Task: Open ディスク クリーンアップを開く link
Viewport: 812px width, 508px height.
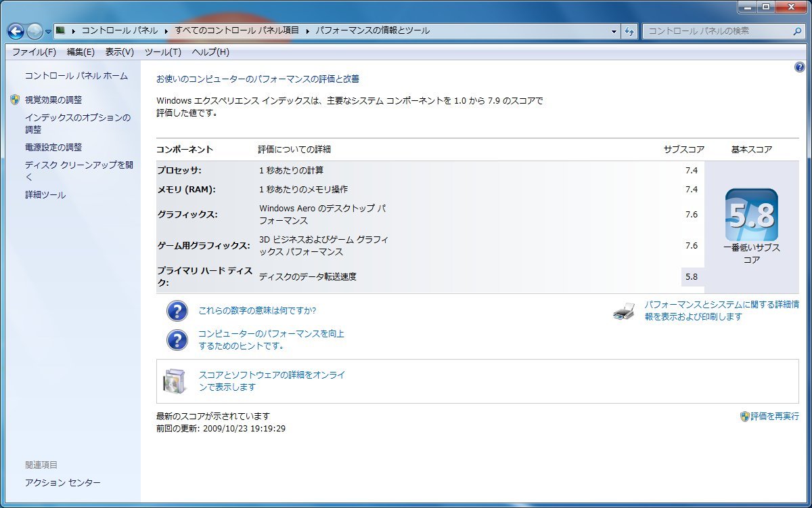Action: coord(79,171)
